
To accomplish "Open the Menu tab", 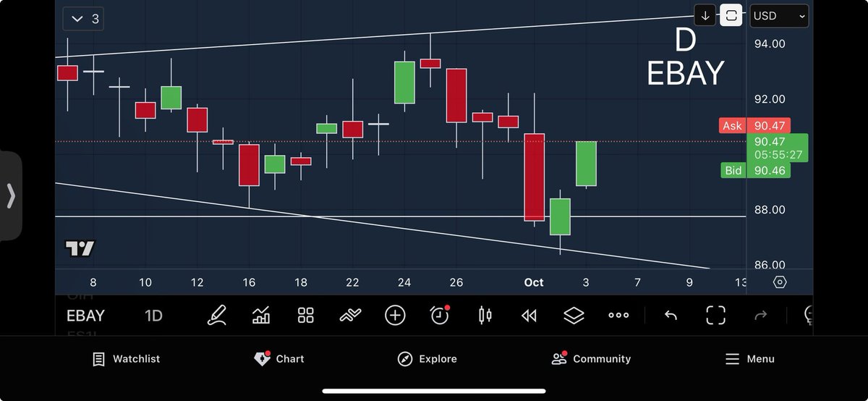I will coord(749,359).
